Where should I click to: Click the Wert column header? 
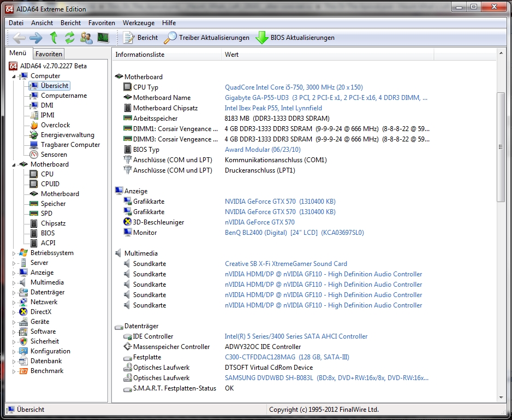pyautogui.click(x=328, y=55)
